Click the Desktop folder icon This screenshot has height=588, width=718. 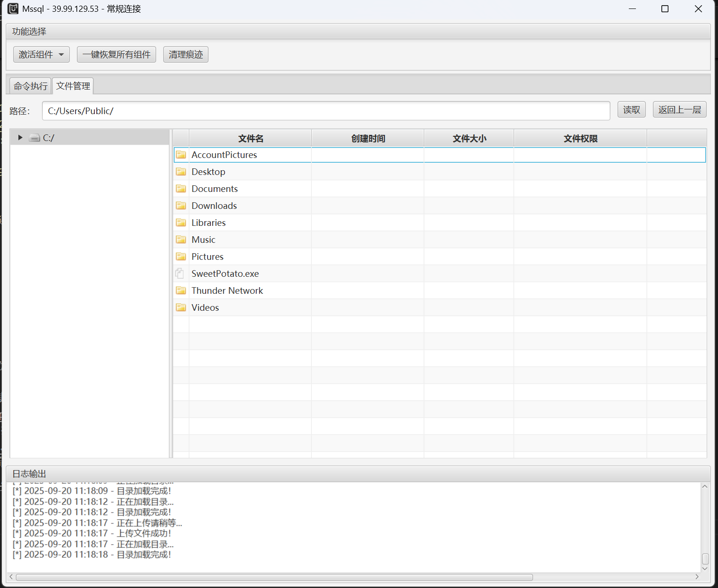(x=181, y=172)
